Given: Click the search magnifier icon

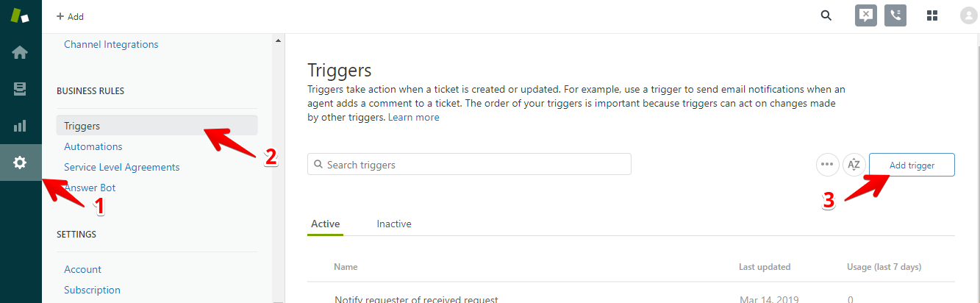Looking at the screenshot, I should (826, 15).
